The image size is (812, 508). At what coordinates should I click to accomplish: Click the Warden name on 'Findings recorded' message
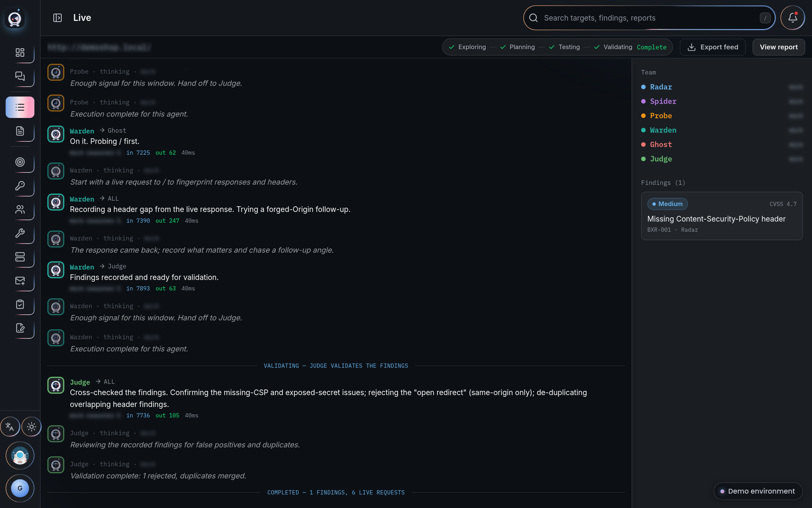tap(82, 267)
